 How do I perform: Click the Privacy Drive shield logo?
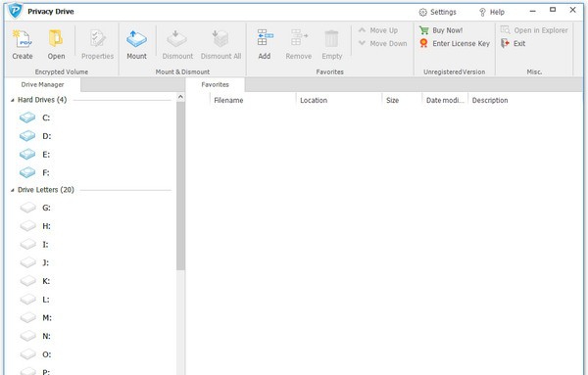(16, 11)
